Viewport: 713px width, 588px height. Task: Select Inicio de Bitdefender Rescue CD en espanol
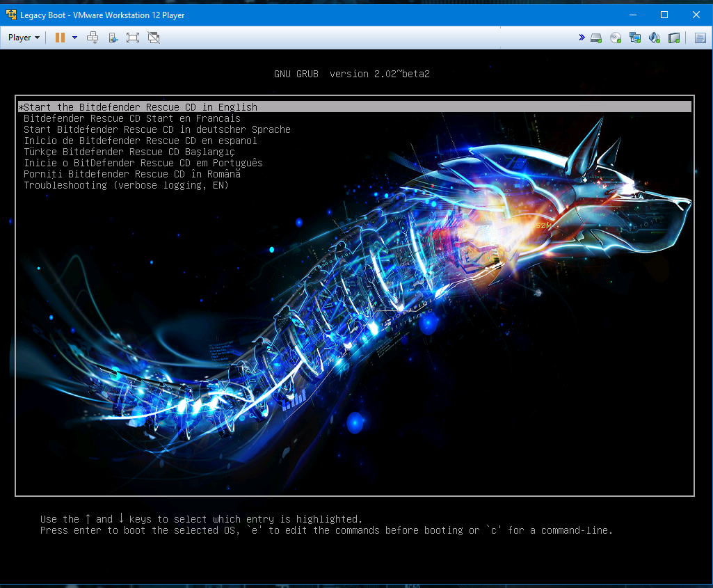pyautogui.click(x=140, y=141)
